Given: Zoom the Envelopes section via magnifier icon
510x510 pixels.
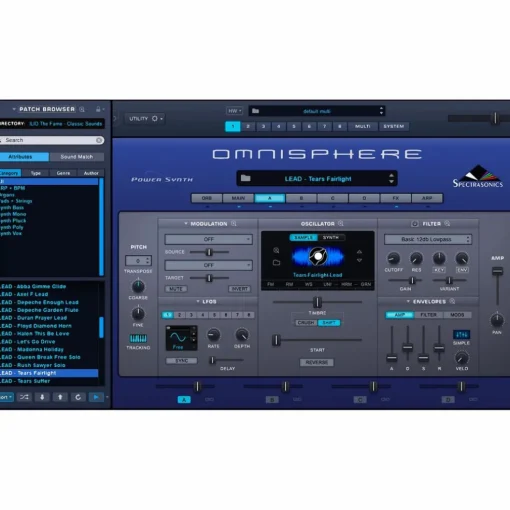Looking at the screenshot, I should click(x=452, y=301).
